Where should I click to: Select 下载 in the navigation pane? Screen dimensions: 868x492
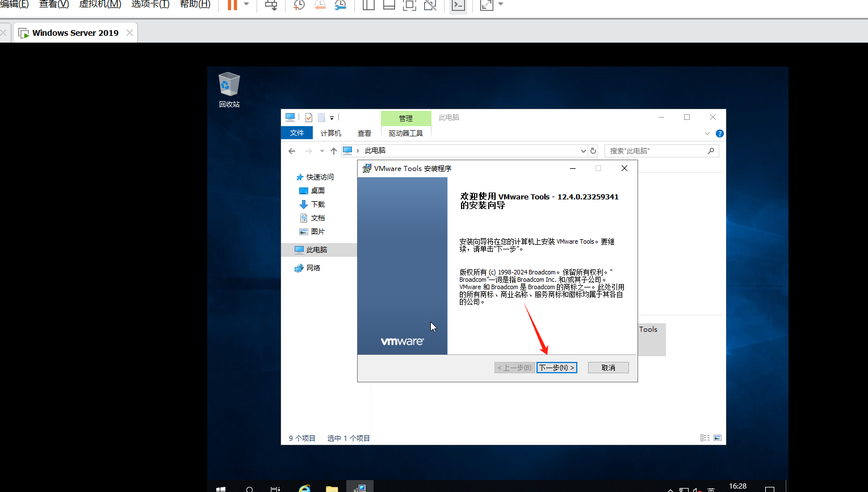tap(312, 205)
